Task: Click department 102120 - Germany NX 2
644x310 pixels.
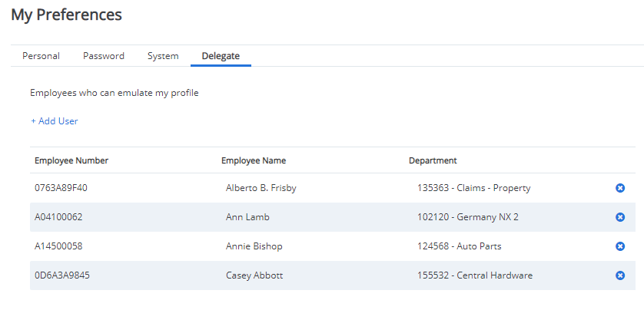Action: click(468, 217)
